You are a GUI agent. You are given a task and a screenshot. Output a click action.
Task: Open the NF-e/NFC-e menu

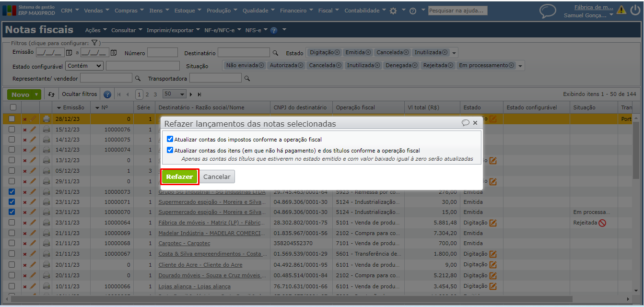tap(222, 30)
